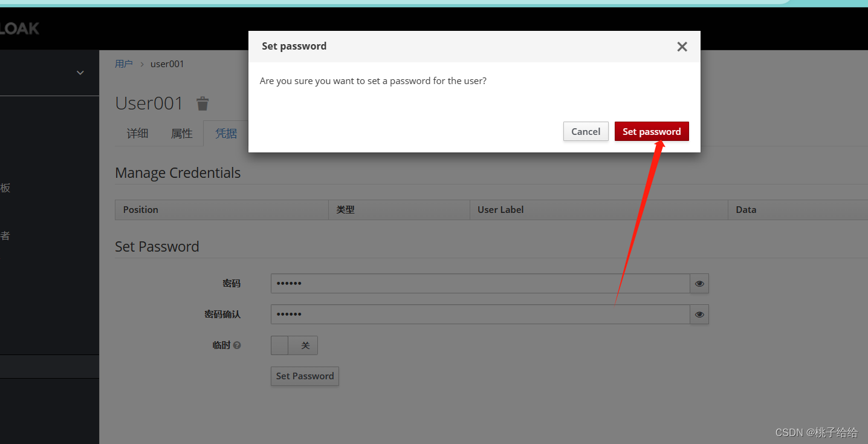Click the Data column header
Image resolution: width=868 pixels, height=444 pixels.
pyautogui.click(x=798, y=210)
